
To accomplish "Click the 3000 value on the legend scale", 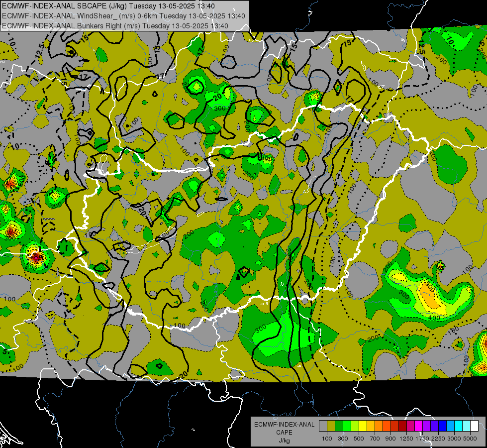I will point(454,439).
